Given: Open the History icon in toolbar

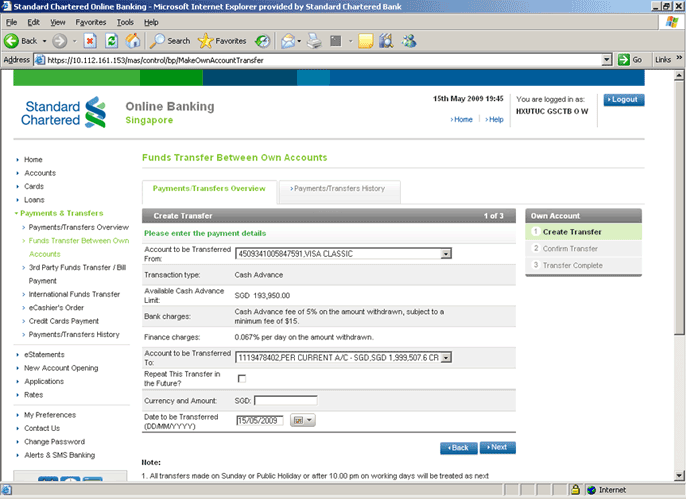Looking at the screenshot, I should point(262,41).
